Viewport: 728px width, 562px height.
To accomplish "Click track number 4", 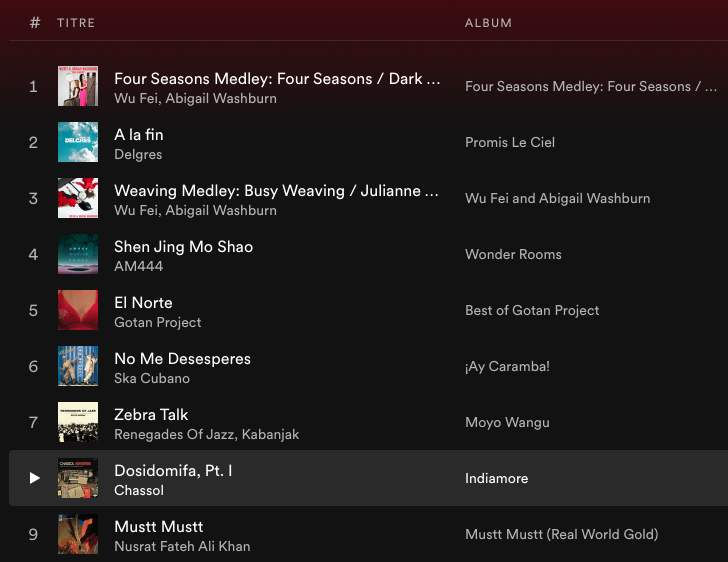I will pyautogui.click(x=33, y=254).
